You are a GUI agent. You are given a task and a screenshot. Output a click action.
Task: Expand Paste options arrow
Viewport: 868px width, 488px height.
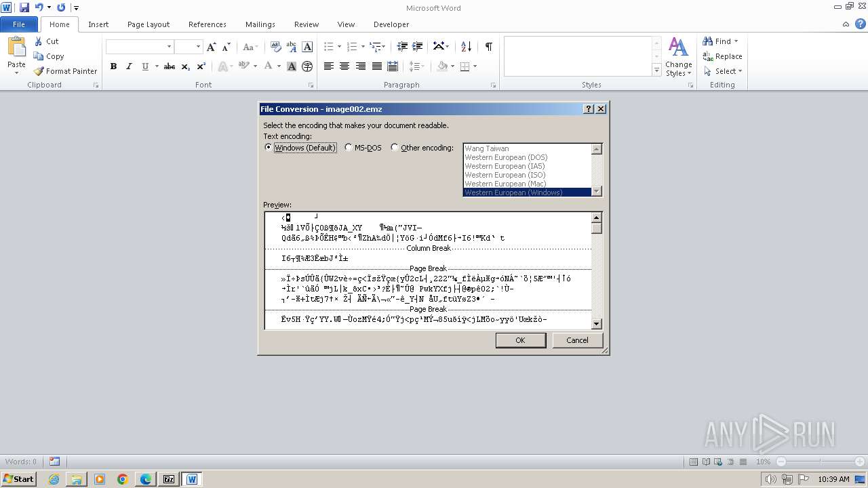pos(16,73)
